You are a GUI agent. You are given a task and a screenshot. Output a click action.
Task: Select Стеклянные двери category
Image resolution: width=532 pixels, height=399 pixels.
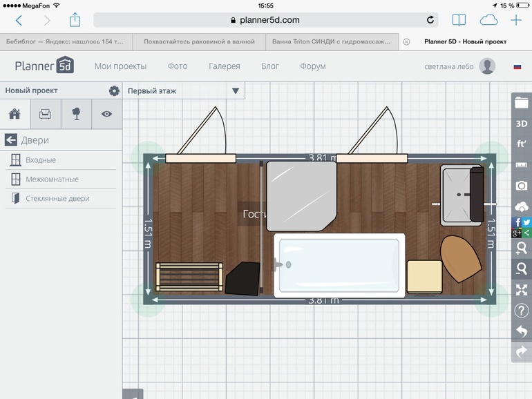point(57,199)
